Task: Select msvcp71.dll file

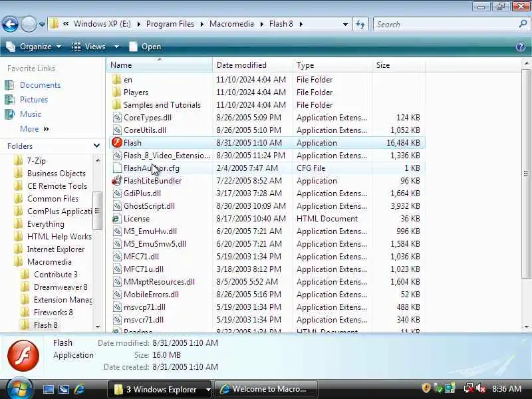Action: (144, 307)
